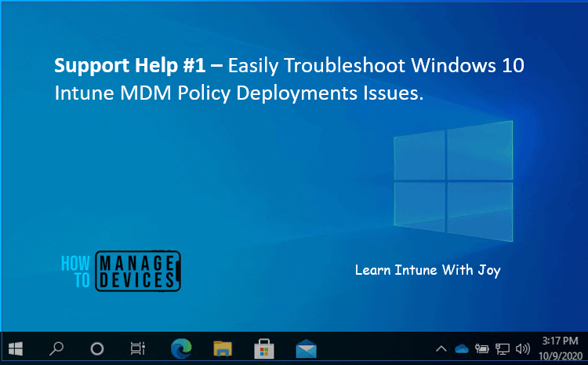Open Mail app from taskbar
Screen dimensions: 588x365
coord(306,349)
